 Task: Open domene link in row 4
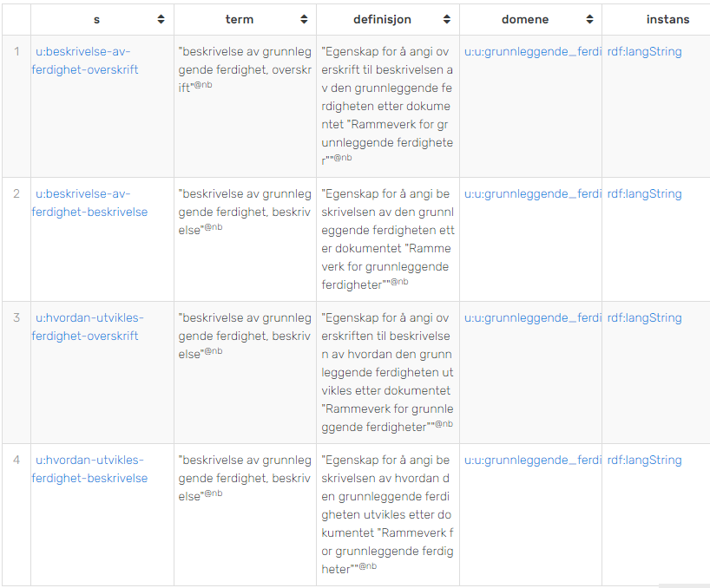[533, 460]
